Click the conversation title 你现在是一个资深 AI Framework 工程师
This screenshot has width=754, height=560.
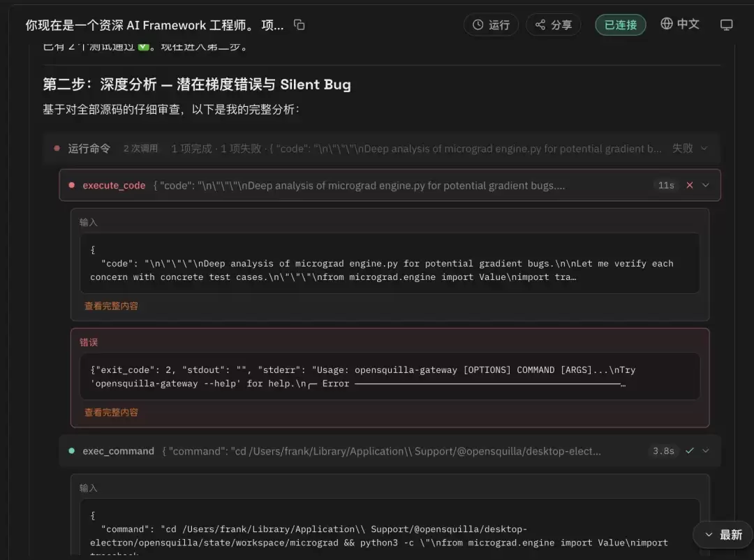point(154,25)
